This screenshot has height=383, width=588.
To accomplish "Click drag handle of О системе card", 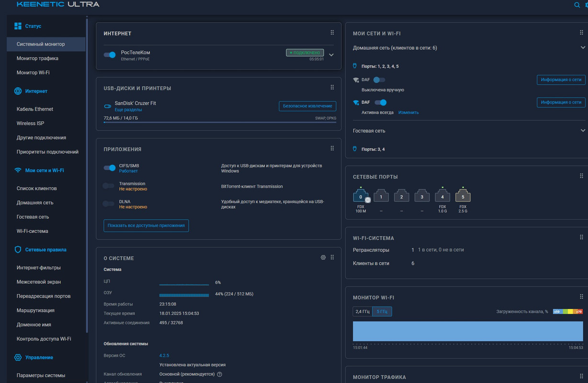I will coord(332,258).
